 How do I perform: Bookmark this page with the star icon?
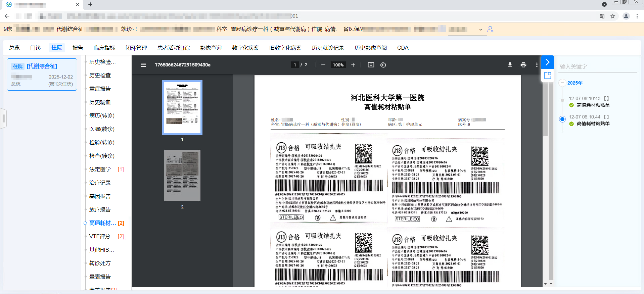[613, 16]
